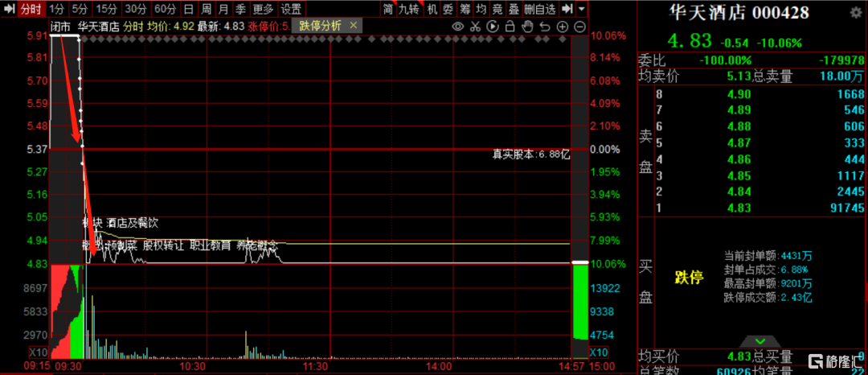Click sell level 2 volume 2445
This screenshot has width=868, height=375.
click(850, 192)
